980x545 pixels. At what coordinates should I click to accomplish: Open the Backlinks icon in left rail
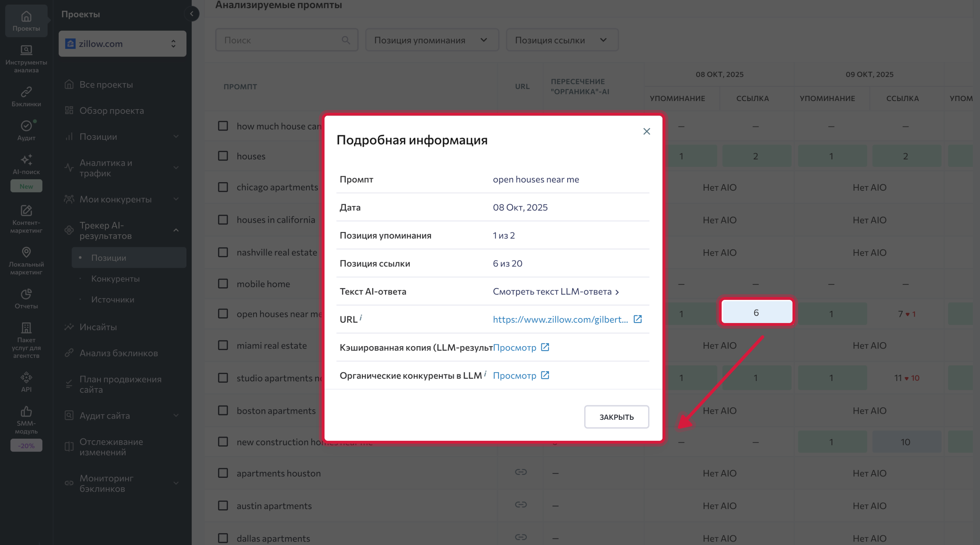26,92
